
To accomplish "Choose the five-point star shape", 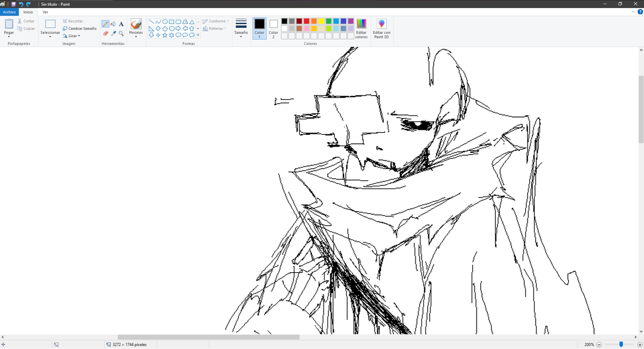I will [x=165, y=35].
